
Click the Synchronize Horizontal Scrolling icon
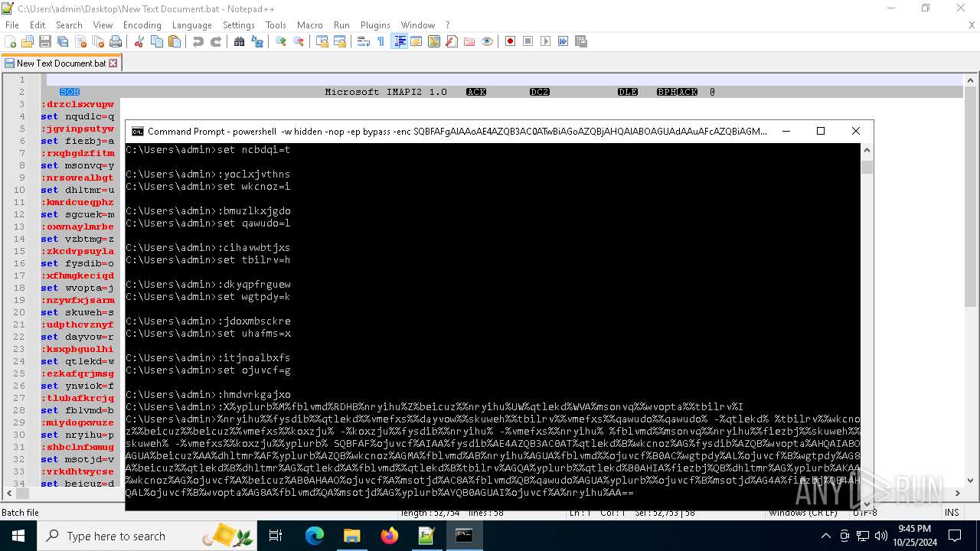[340, 41]
